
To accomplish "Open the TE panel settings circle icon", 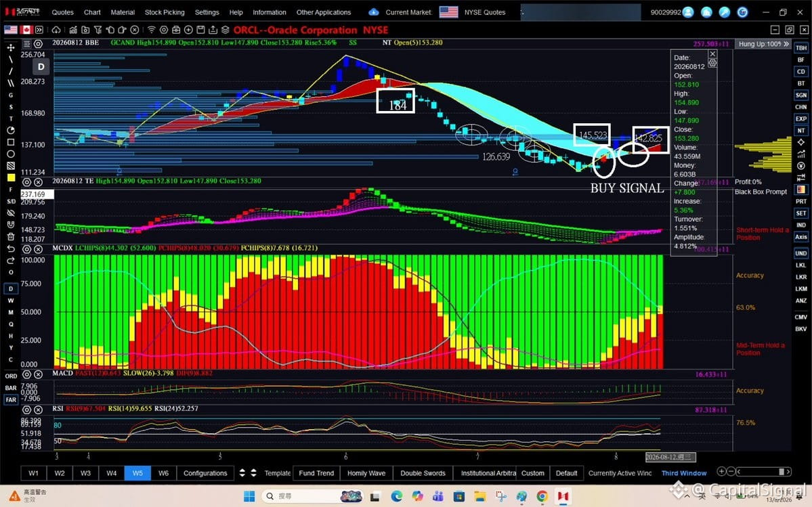I will point(27,182).
